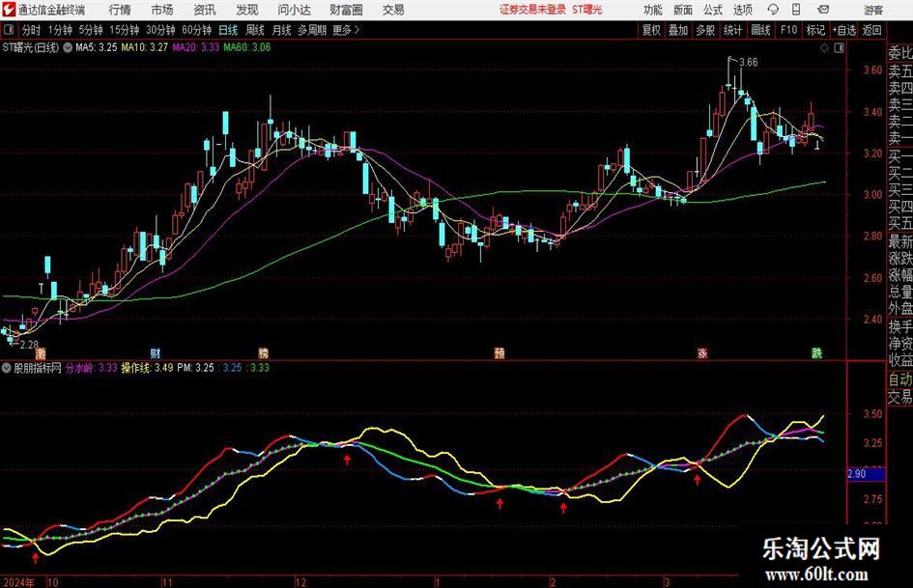Open the 功能 menu
Viewport: 913px width, 588px height.
pyautogui.click(x=653, y=10)
